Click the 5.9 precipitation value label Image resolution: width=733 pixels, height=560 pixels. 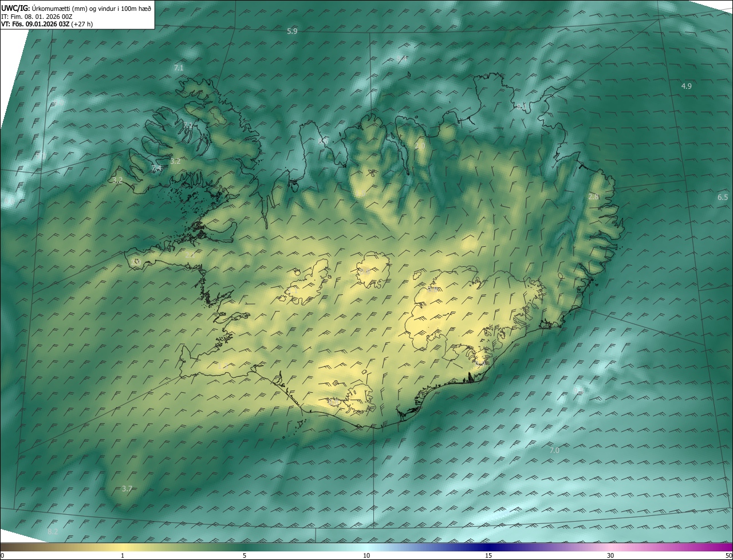(x=292, y=31)
